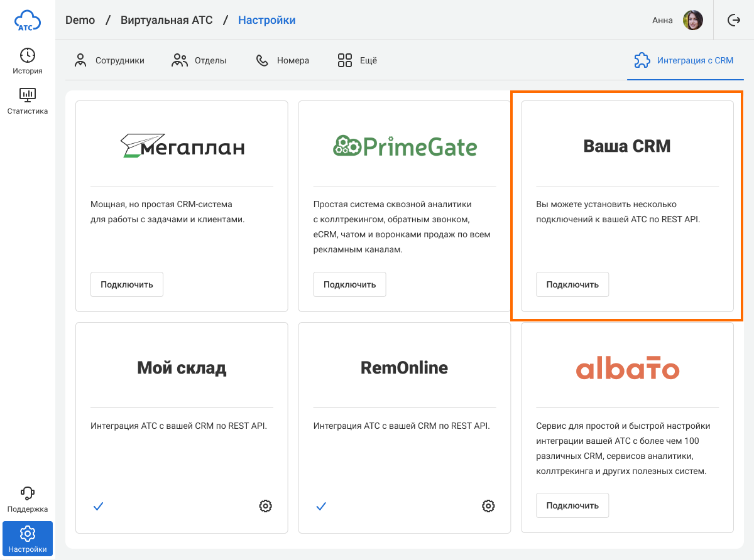Connect Ваша CRM via Подключить

coord(572,284)
